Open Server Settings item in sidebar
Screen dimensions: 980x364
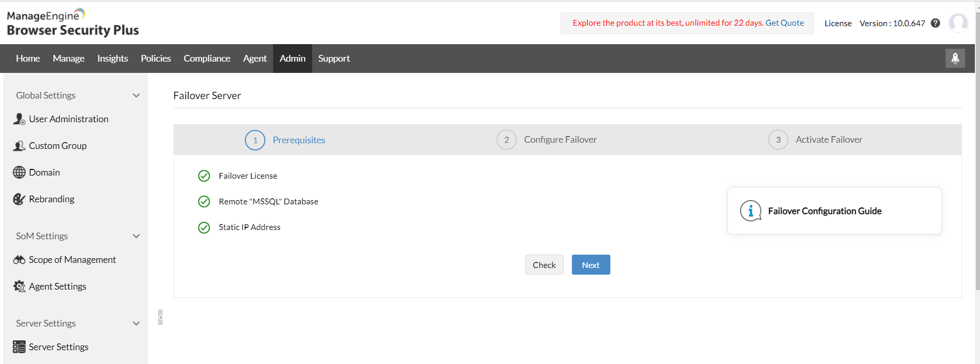point(59,347)
